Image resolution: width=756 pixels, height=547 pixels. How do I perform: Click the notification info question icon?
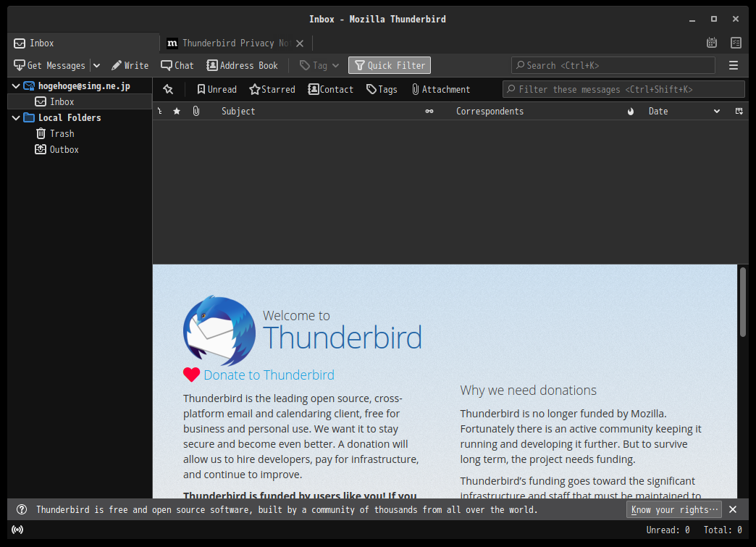(x=22, y=509)
